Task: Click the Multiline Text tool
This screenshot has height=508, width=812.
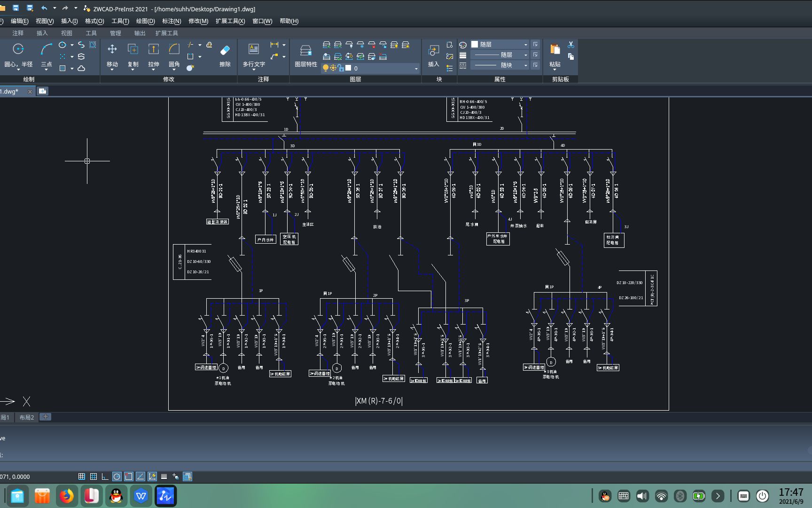Action: [254, 49]
